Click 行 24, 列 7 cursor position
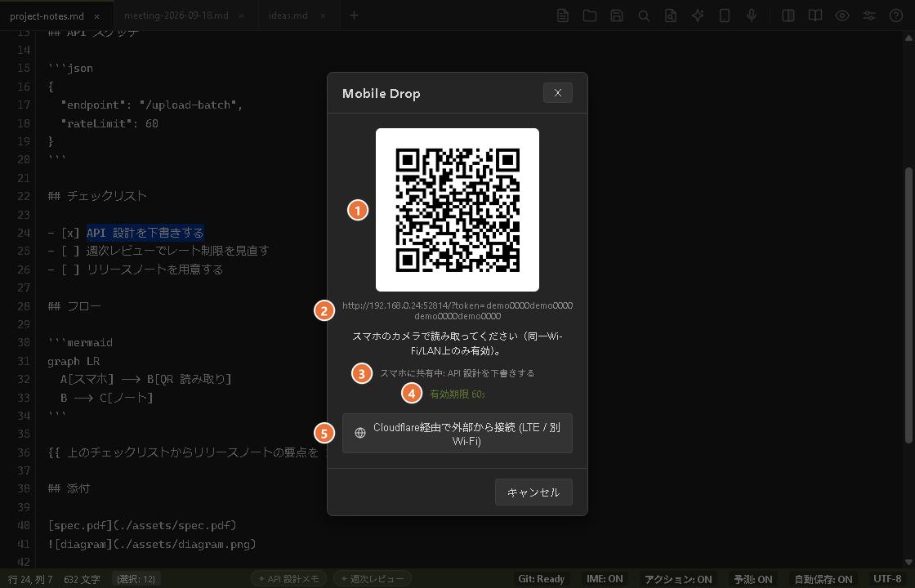915x588 pixels. click(30, 579)
